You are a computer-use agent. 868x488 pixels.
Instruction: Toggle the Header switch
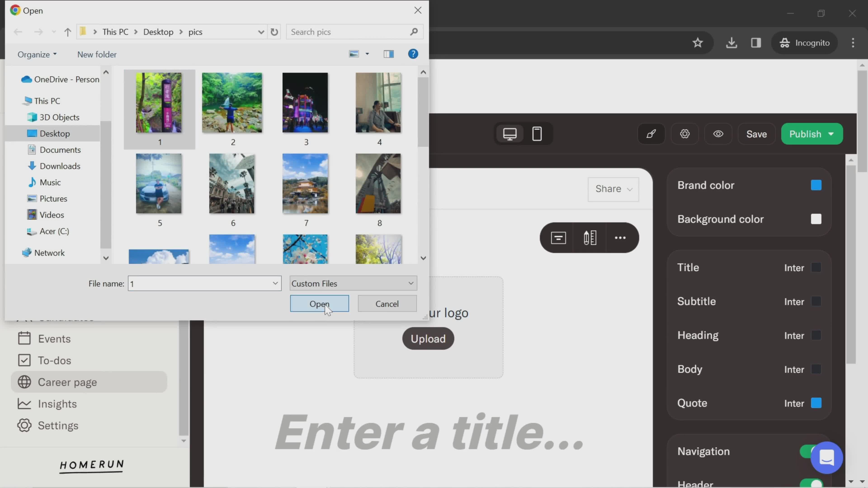coord(811,484)
